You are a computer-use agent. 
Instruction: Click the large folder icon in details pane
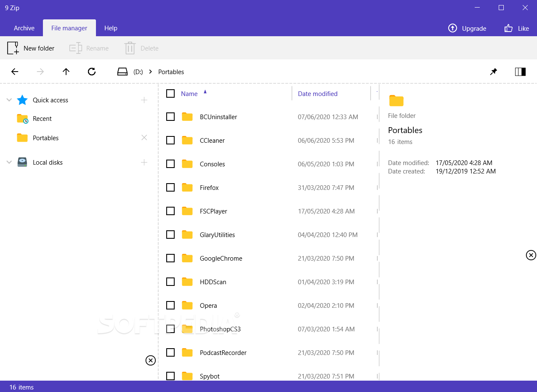pyautogui.click(x=396, y=101)
